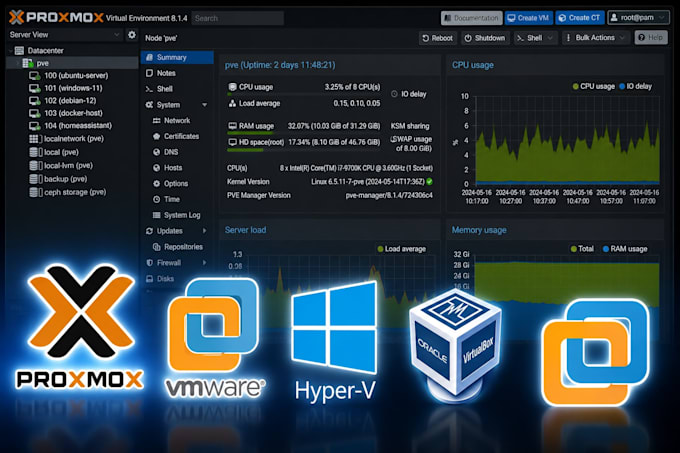
Task: Toggle Load average legend in Server load
Action: tap(402, 249)
